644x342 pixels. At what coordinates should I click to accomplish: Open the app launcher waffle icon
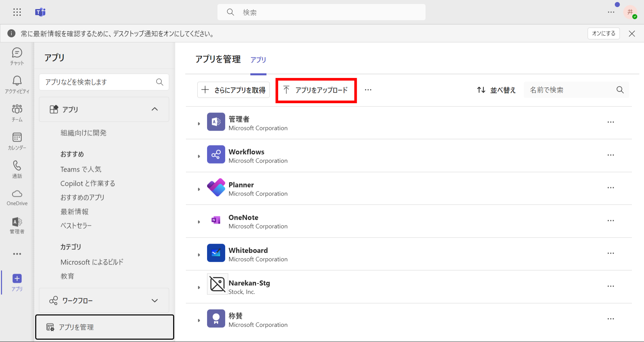point(17,12)
